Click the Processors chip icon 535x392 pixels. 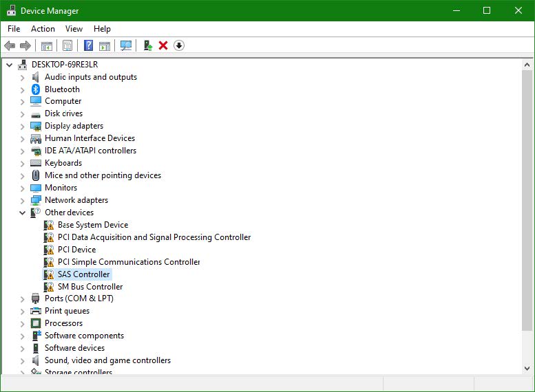(36, 323)
